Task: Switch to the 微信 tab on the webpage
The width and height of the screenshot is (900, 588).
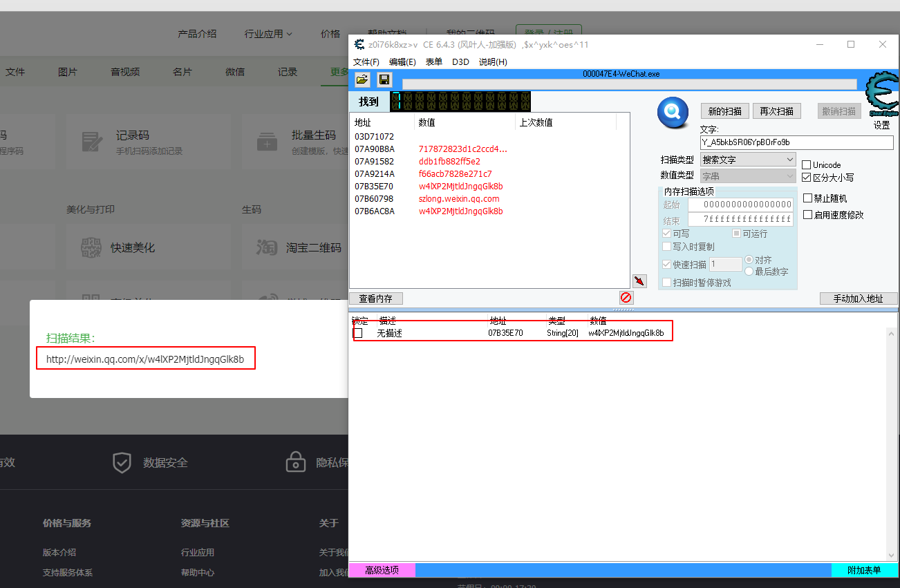Action: click(235, 72)
